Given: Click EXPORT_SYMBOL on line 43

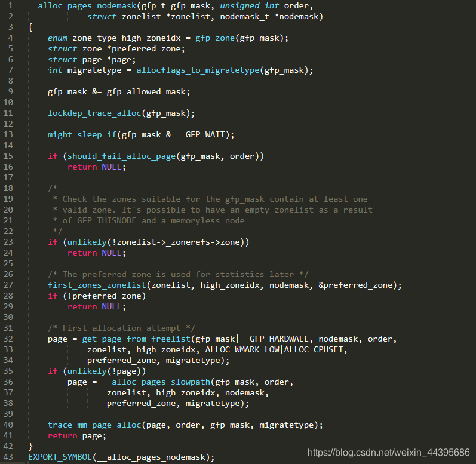Looking at the screenshot, I should tap(60, 457).
